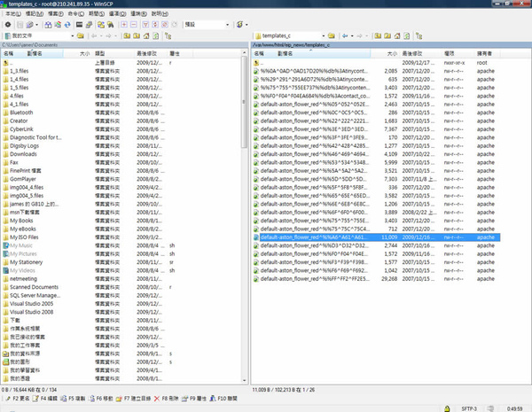Image resolution: width=532 pixels, height=412 pixels.
Task: Refresh the remote panel icon
Action: tap(406, 35)
